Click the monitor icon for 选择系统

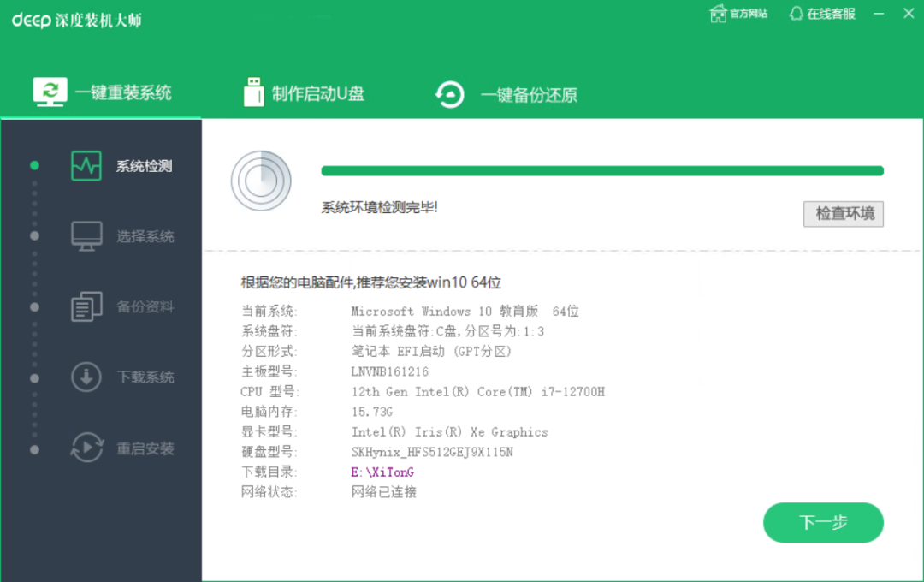click(x=86, y=236)
